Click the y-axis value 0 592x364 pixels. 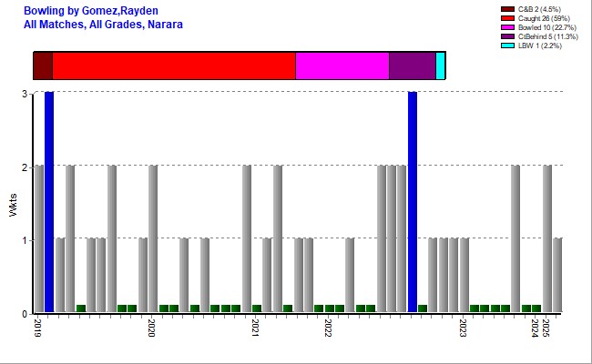click(25, 314)
